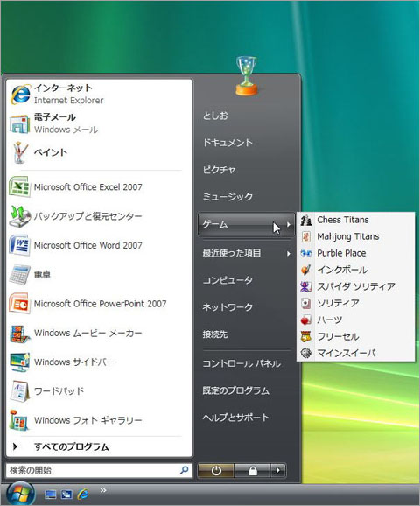The width and height of the screenshot is (420, 506).
Task: Open 既定のプログラム
Action: [235, 390]
